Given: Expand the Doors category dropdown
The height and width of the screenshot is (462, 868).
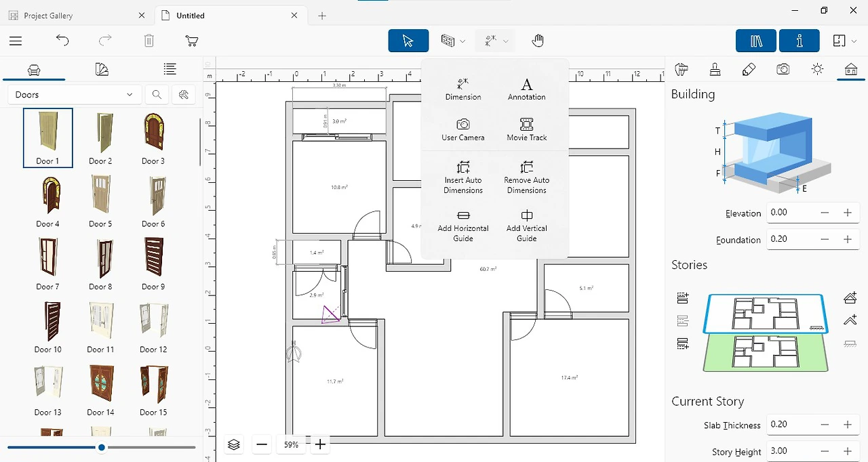Looking at the screenshot, I should pos(75,95).
